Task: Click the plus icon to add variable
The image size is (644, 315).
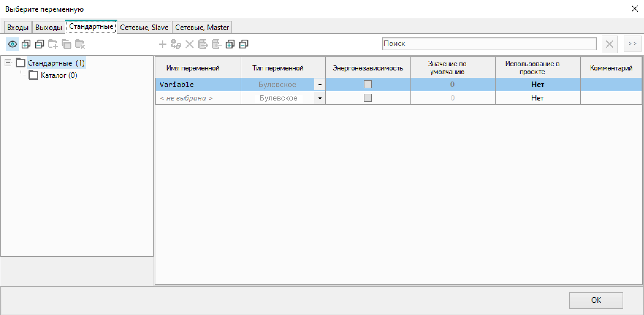Action: pyautogui.click(x=162, y=44)
